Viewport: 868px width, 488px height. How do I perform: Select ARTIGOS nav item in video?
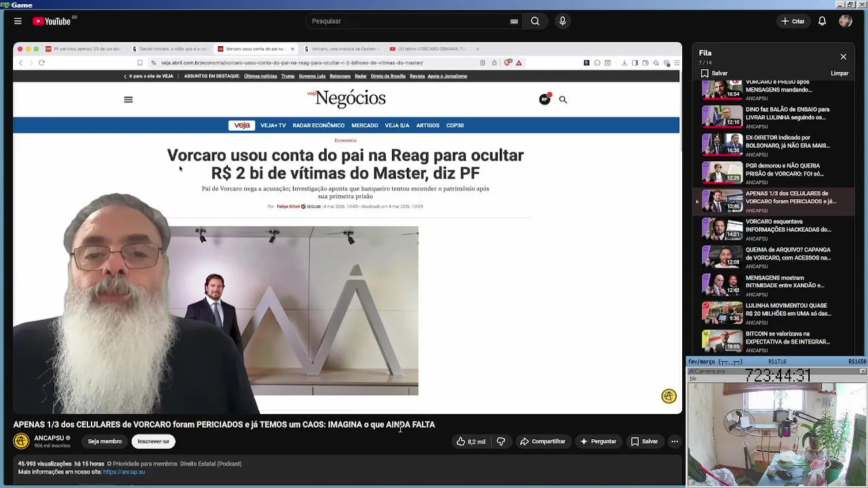[428, 125]
